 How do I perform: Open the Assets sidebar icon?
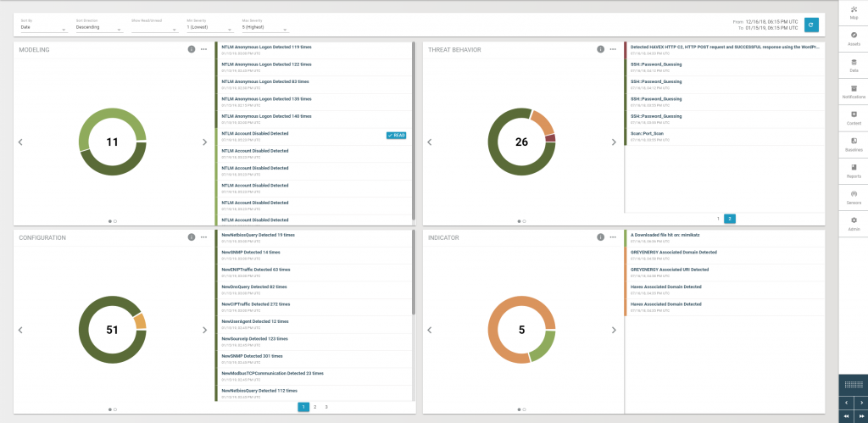point(853,39)
